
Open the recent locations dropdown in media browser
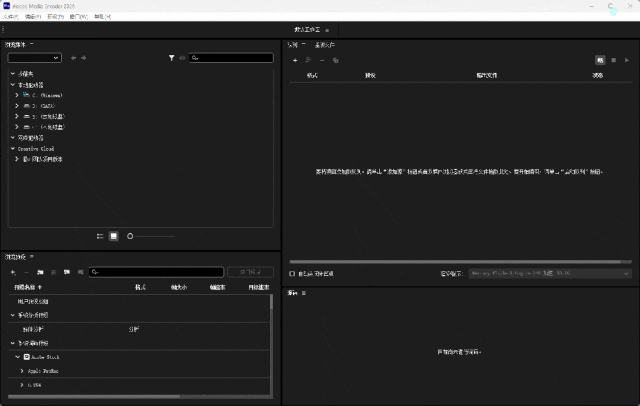click(35, 58)
